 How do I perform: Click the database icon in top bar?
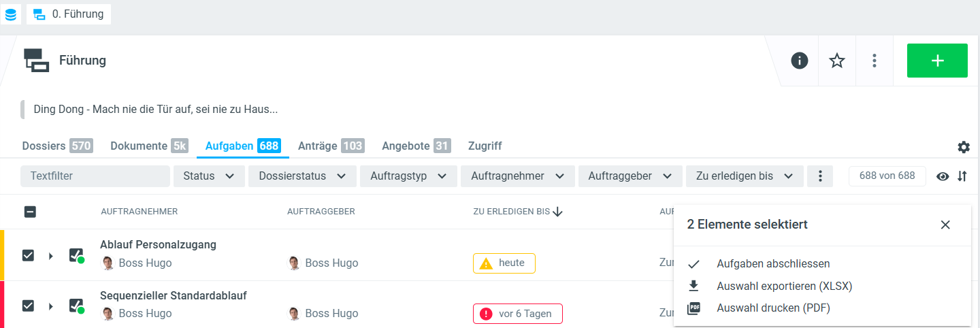click(11, 14)
